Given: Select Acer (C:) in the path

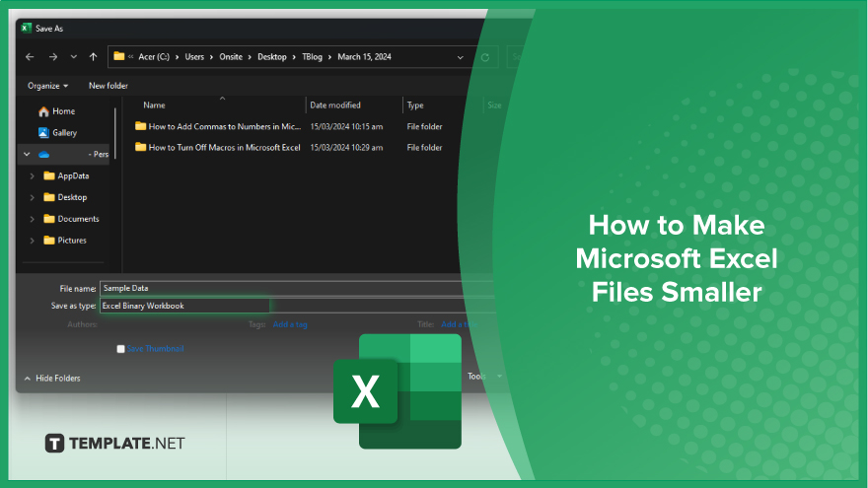Looking at the screenshot, I should click(x=154, y=57).
